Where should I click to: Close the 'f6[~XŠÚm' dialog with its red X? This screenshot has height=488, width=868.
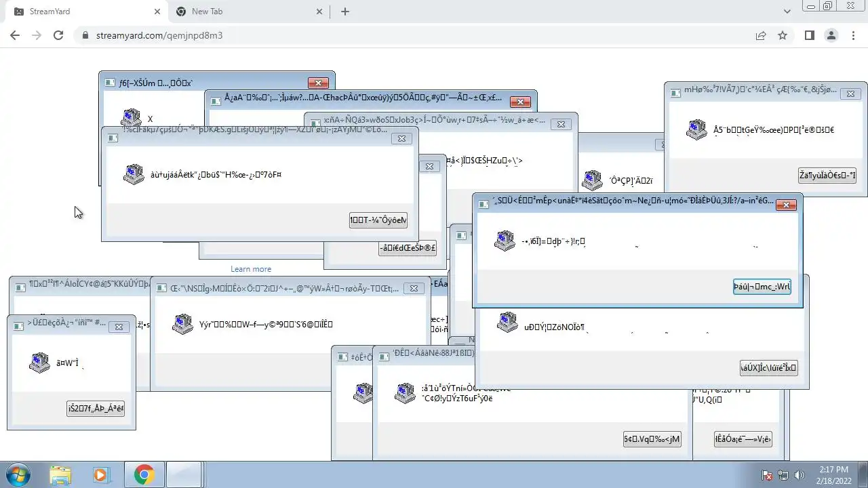coord(318,83)
